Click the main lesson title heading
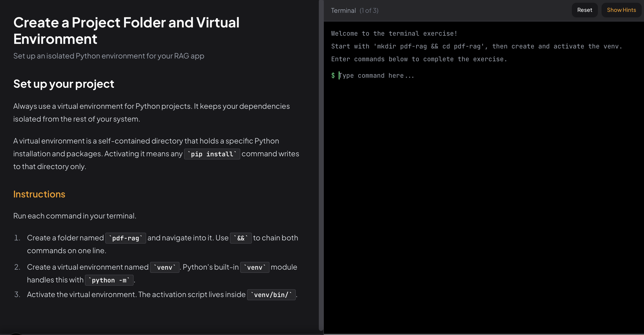Screen dimensions: 644x335 [126, 31]
